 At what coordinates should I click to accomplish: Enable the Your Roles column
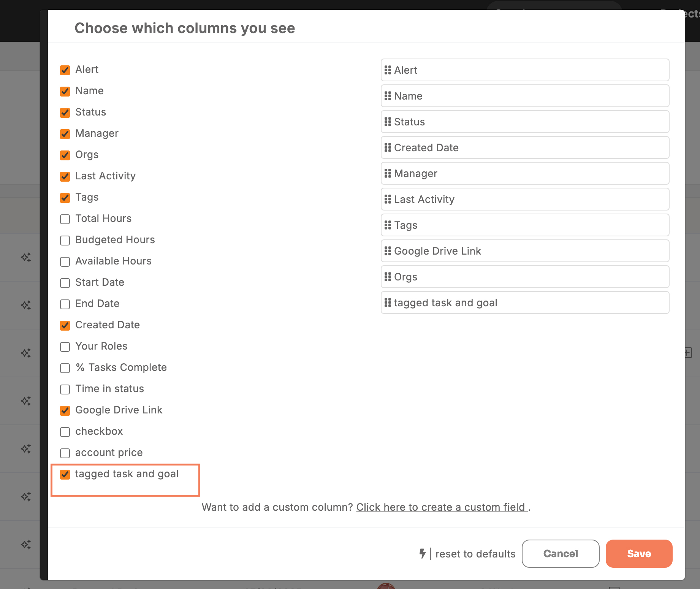(x=65, y=347)
